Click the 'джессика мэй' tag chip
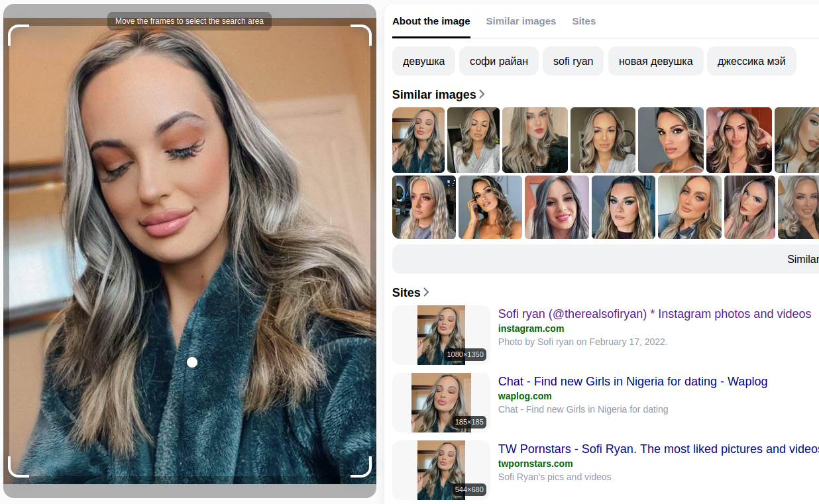The image size is (819, 504). (x=751, y=61)
